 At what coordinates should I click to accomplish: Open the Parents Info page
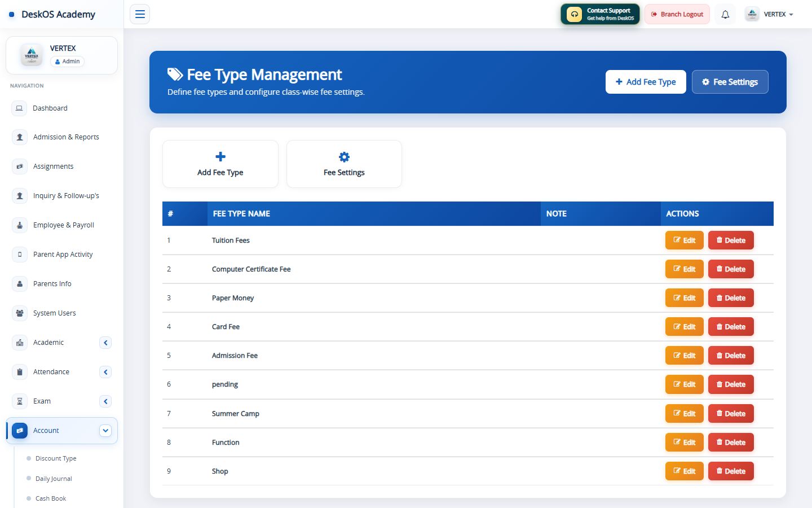pos(61,284)
